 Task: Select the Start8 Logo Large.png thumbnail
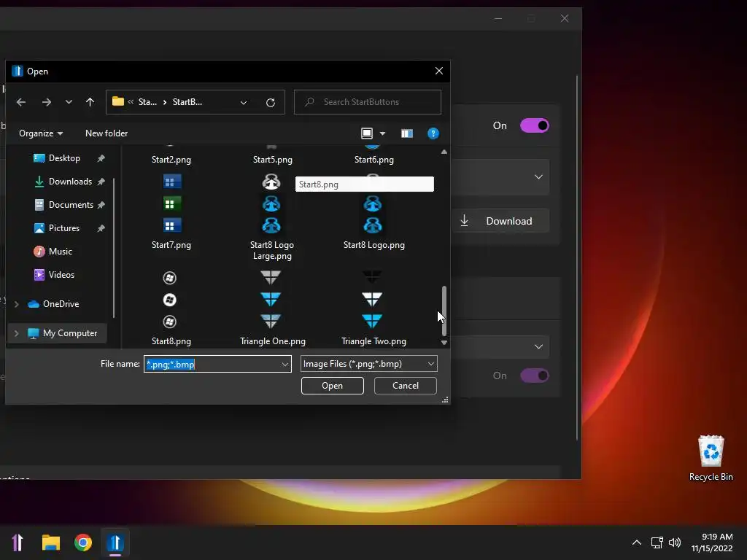point(271,203)
